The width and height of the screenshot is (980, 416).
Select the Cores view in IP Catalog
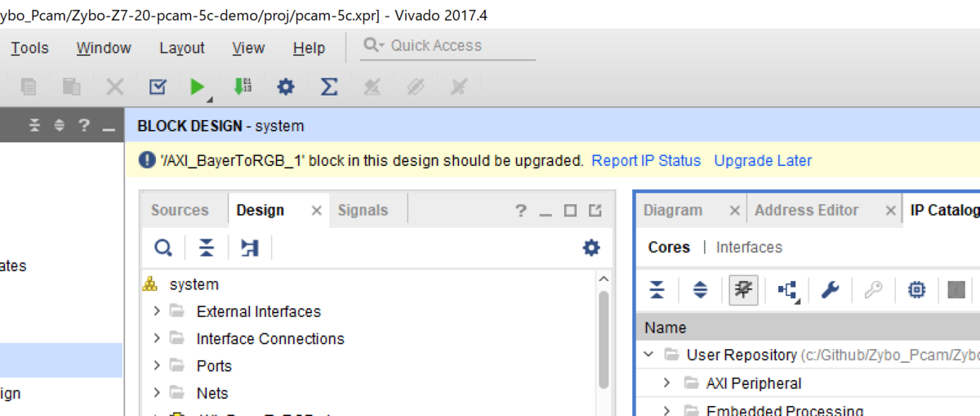[669, 247]
